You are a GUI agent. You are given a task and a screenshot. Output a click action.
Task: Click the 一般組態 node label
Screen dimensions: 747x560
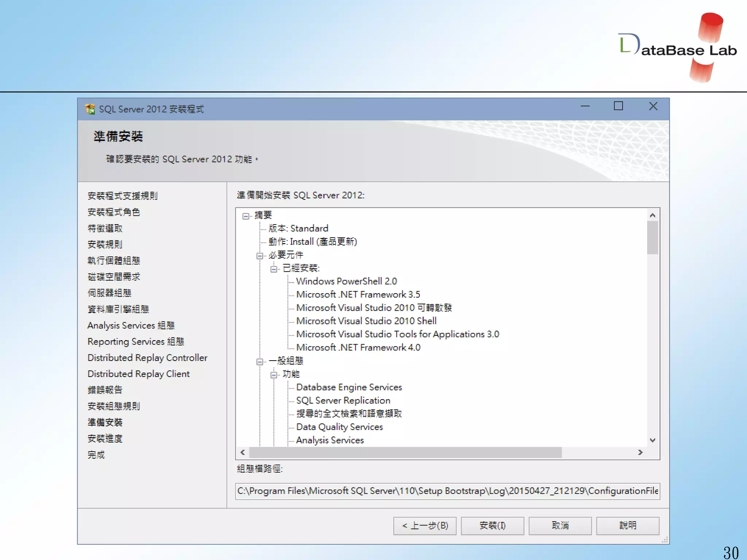point(286,361)
